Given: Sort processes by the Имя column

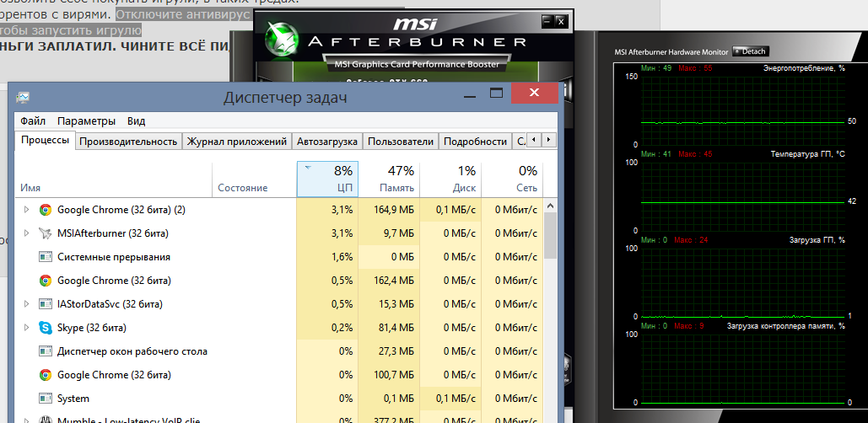Looking at the screenshot, I should (x=115, y=179).
